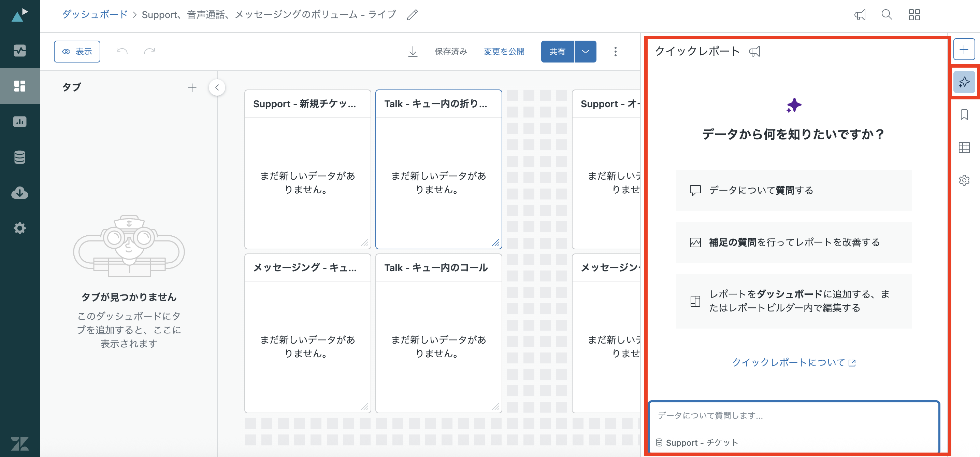Open the cloud download exports icon
Screen dimensions: 980x457
(20, 193)
